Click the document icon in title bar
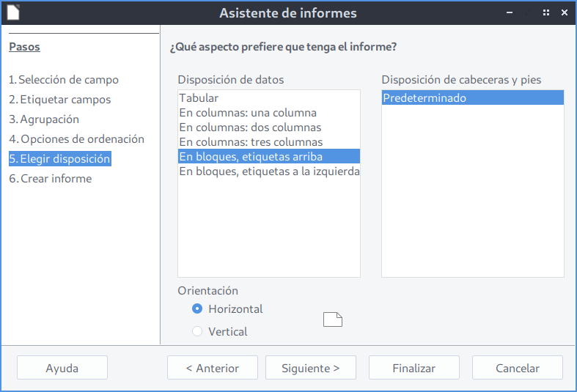Image resolution: width=577 pixels, height=392 pixels. pos(13,12)
